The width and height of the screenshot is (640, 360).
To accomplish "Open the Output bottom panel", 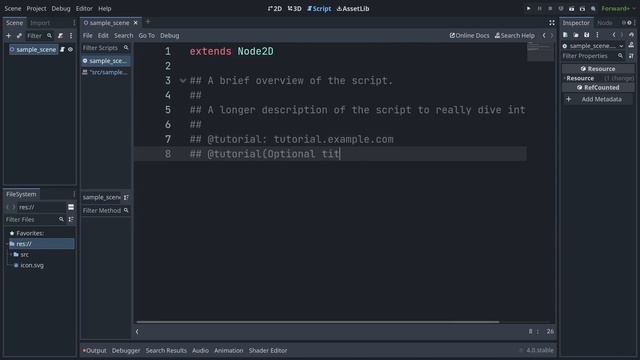I will click(x=95, y=351).
